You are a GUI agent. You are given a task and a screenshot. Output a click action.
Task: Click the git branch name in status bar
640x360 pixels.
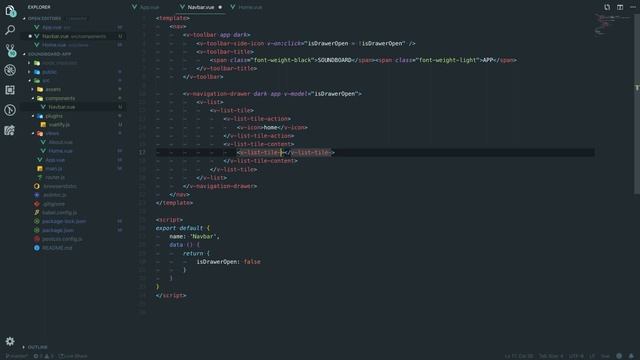pyautogui.click(x=16, y=356)
